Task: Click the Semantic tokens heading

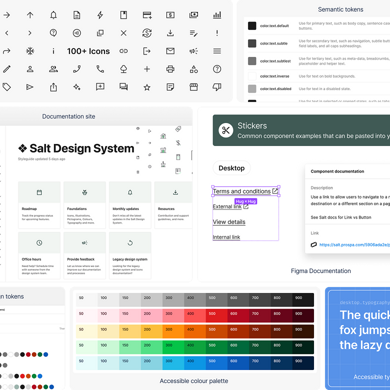Action: pyautogui.click(x=340, y=10)
